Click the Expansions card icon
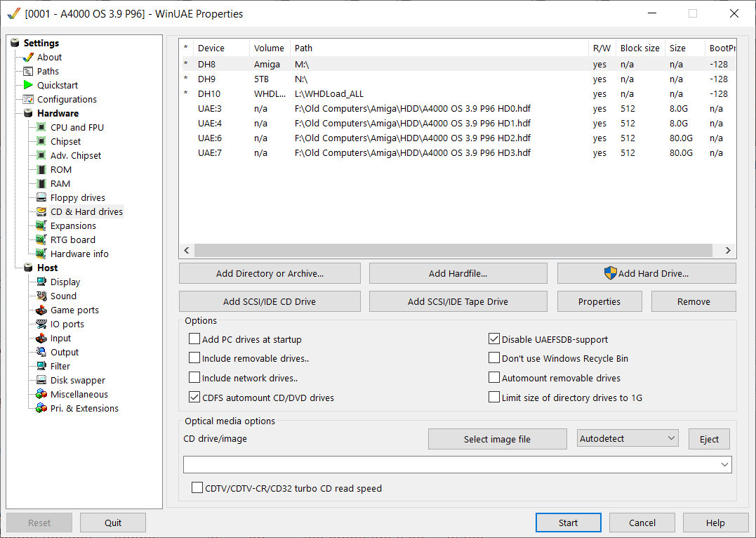This screenshot has height=538, width=756. [41, 225]
